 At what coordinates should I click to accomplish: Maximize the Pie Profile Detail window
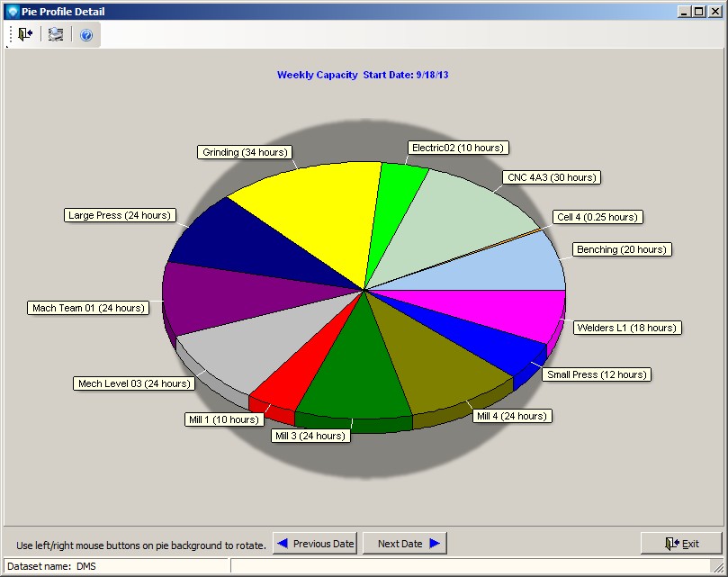(x=698, y=11)
